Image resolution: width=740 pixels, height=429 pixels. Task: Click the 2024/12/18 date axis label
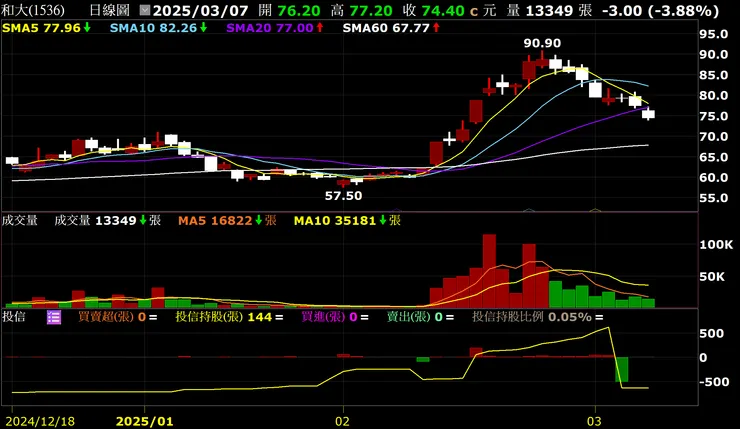pos(40,421)
